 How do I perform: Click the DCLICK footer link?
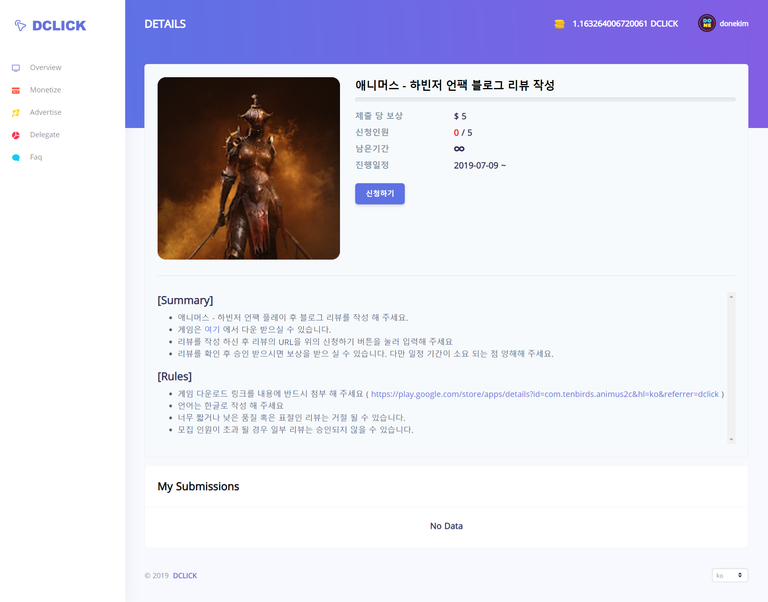pos(185,576)
